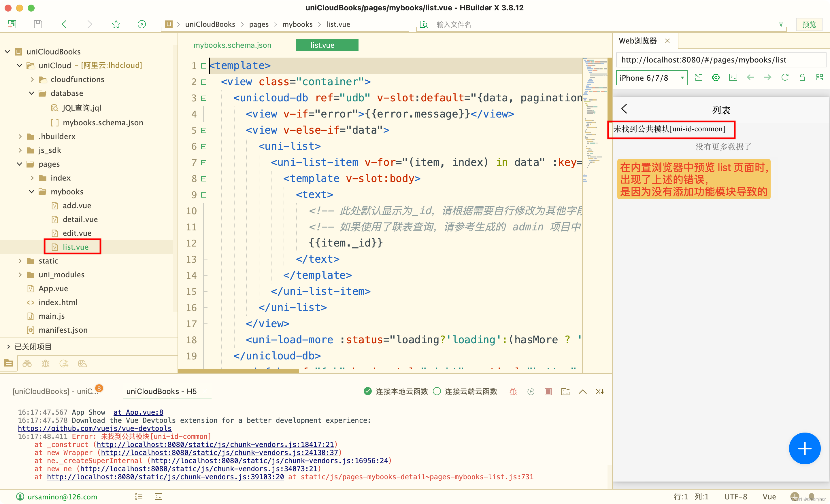
Task: Select the uniCloudBooks - H5 console tab
Action: coord(161,391)
